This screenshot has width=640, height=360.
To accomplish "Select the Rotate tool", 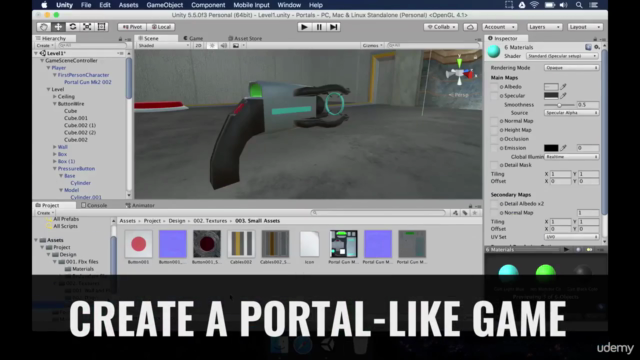I will [x=73, y=27].
